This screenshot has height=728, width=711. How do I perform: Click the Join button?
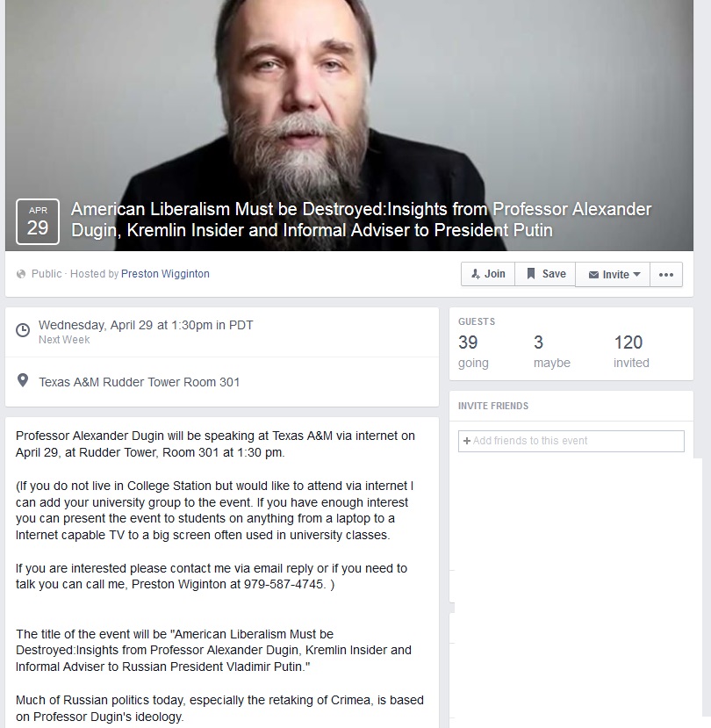point(488,274)
